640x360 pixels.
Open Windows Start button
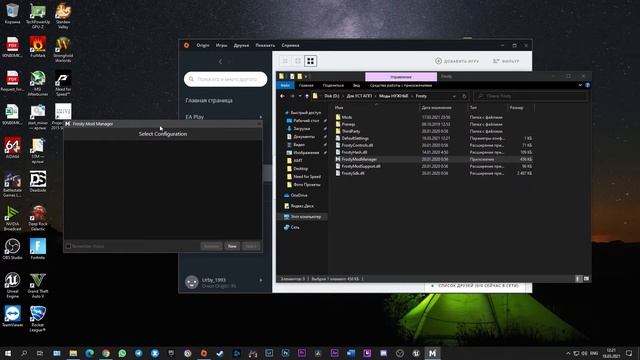[8, 353]
